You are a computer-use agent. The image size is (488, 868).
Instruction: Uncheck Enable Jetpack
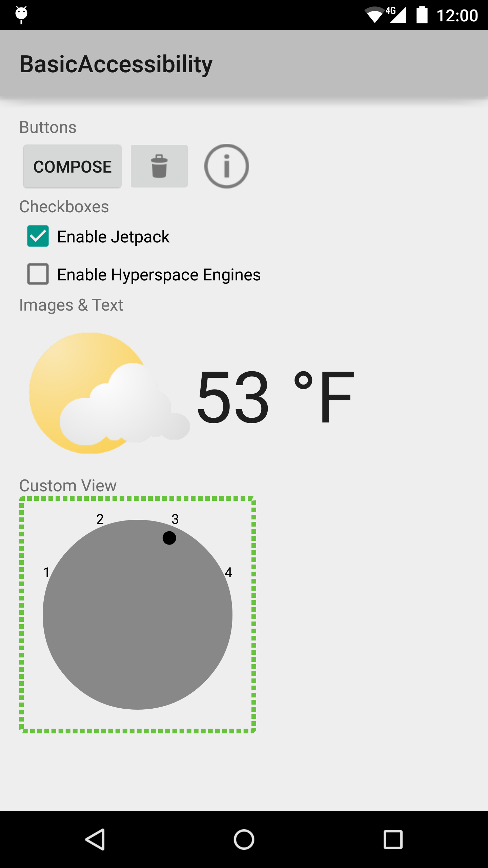click(38, 236)
